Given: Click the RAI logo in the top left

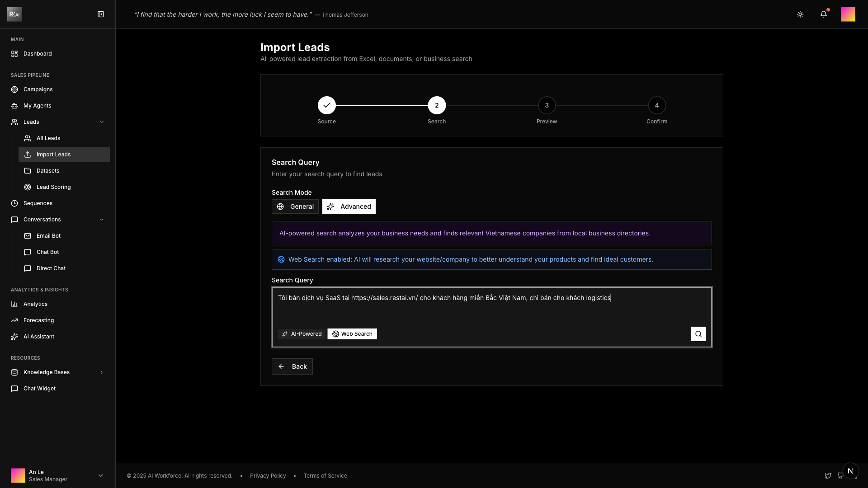Looking at the screenshot, I should click(x=14, y=14).
